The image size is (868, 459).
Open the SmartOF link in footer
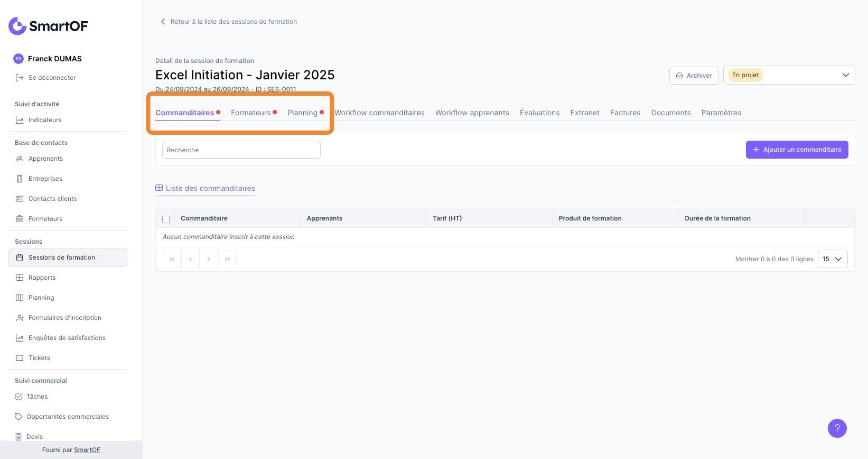[87, 450]
